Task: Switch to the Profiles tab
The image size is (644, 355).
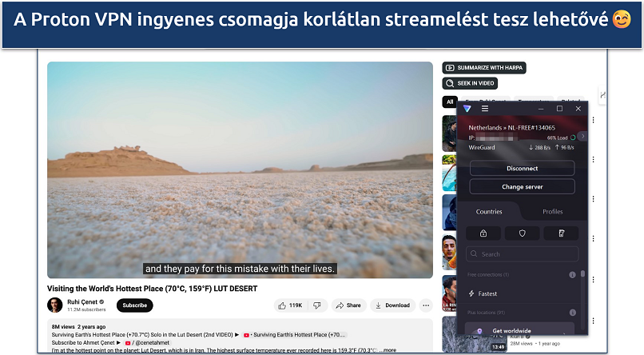Action: coord(552,212)
